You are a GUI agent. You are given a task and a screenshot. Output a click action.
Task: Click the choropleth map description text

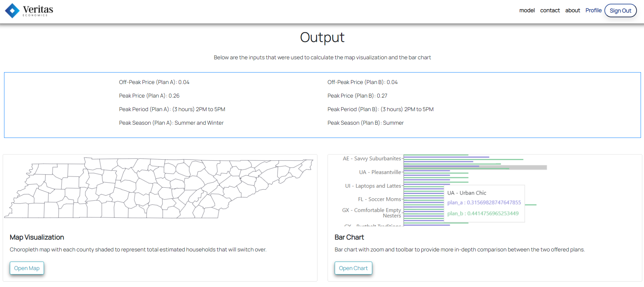(x=138, y=249)
